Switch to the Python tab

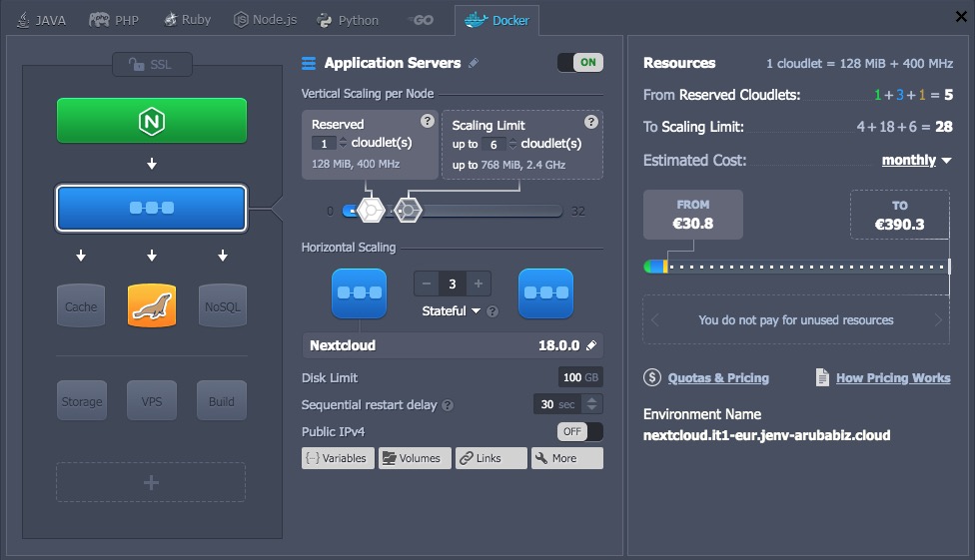[x=348, y=19]
